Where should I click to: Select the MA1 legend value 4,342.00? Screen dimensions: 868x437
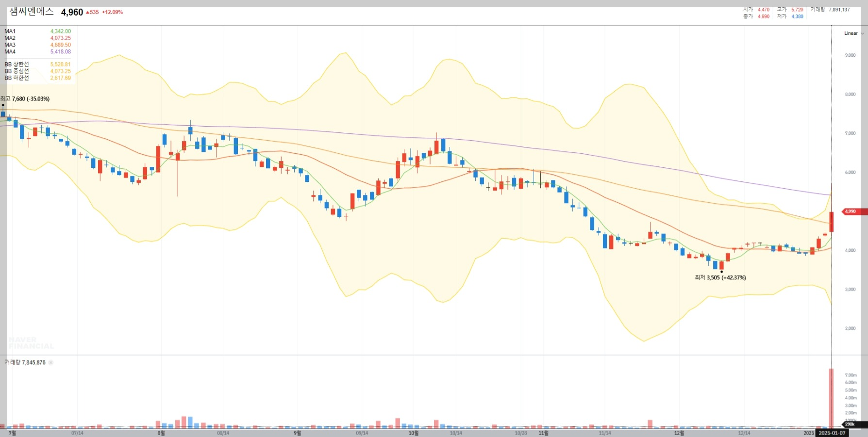61,31
